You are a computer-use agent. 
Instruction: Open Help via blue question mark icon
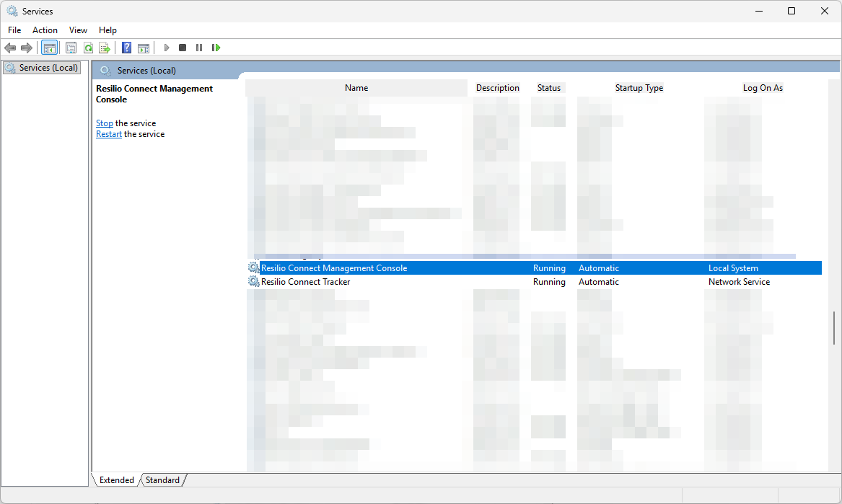(x=127, y=48)
